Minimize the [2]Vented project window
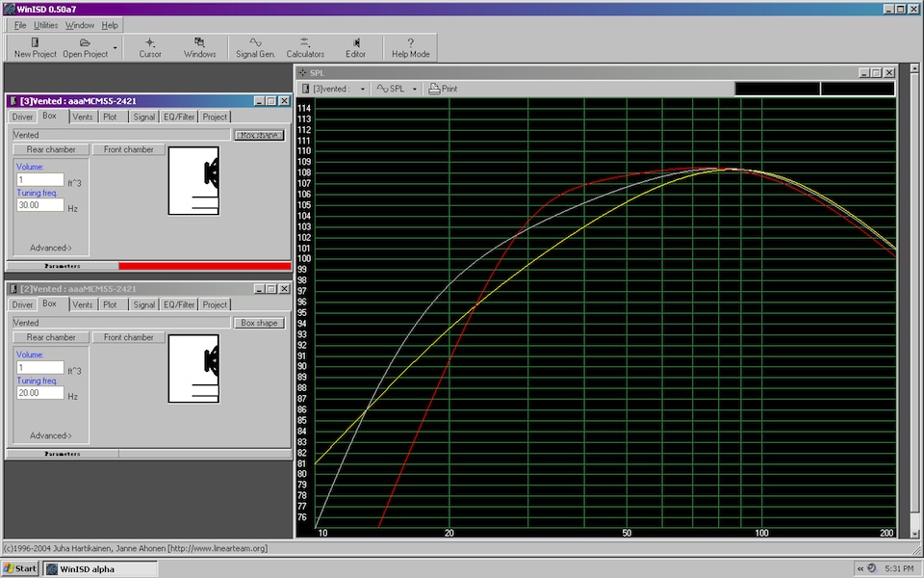924x578 pixels. tap(259, 289)
